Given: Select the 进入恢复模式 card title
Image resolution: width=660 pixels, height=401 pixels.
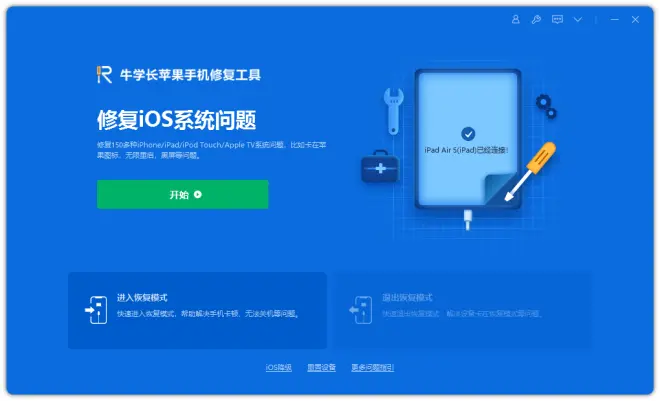Looking at the screenshot, I should pos(142,297).
